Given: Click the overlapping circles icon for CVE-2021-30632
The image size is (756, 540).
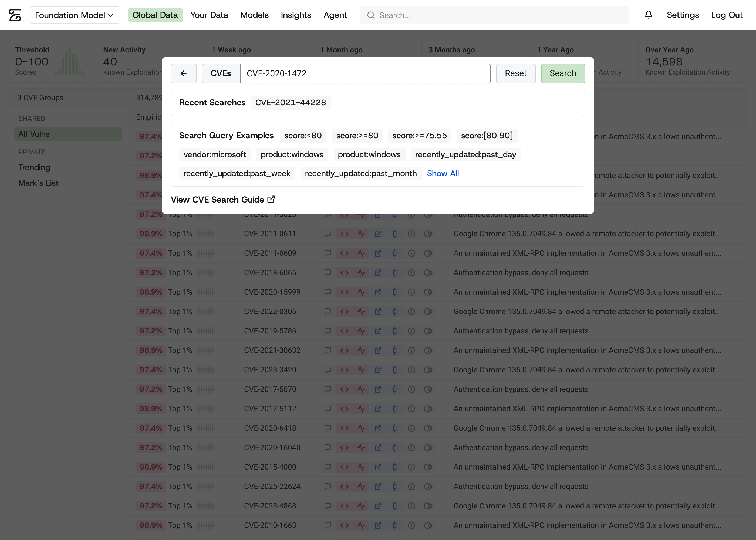Looking at the screenshot, I should 428,350.
